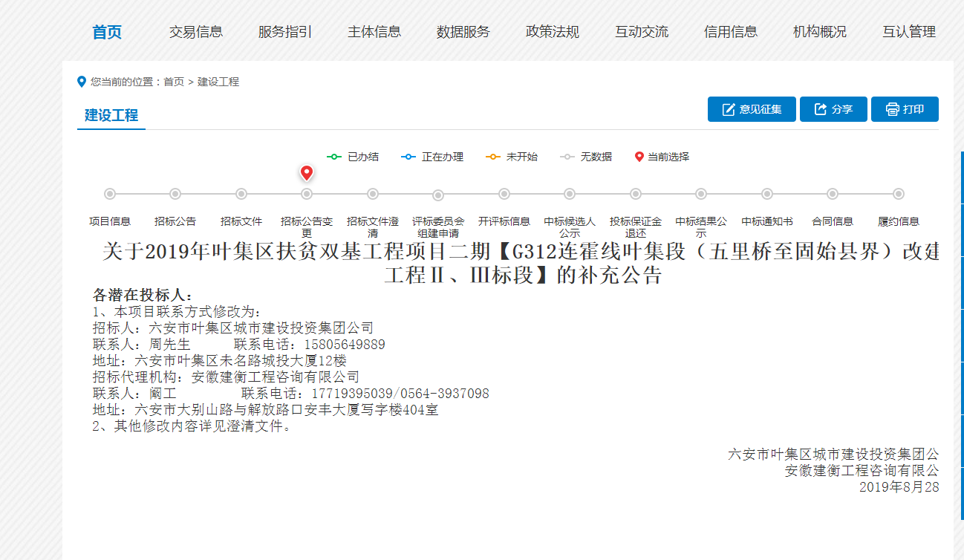964x560 pixels.
Task: Click the 中标通知书 step label
Action: pyautogui.click(x=767, y=221)
